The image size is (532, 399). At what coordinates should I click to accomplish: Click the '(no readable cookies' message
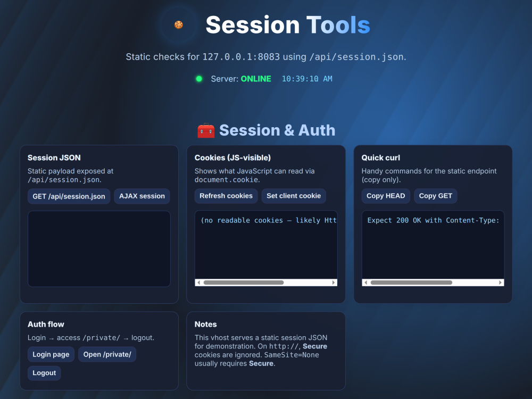tap(268, 220)
